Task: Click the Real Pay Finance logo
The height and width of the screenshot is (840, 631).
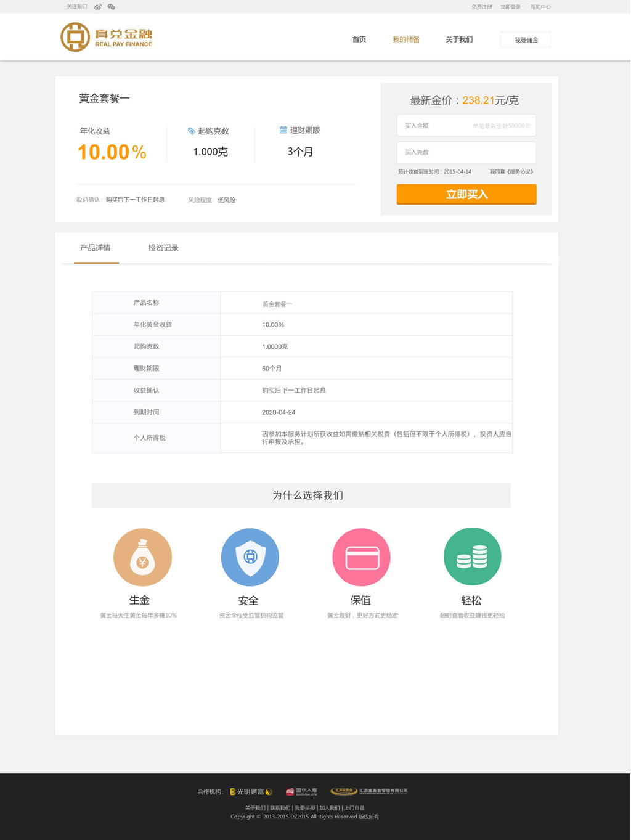Action: click(x=106, y=37)
